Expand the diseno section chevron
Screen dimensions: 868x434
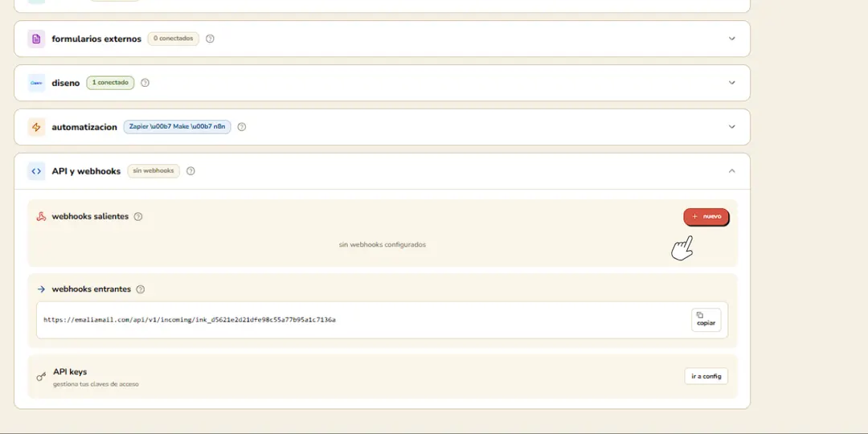point(732,83)
